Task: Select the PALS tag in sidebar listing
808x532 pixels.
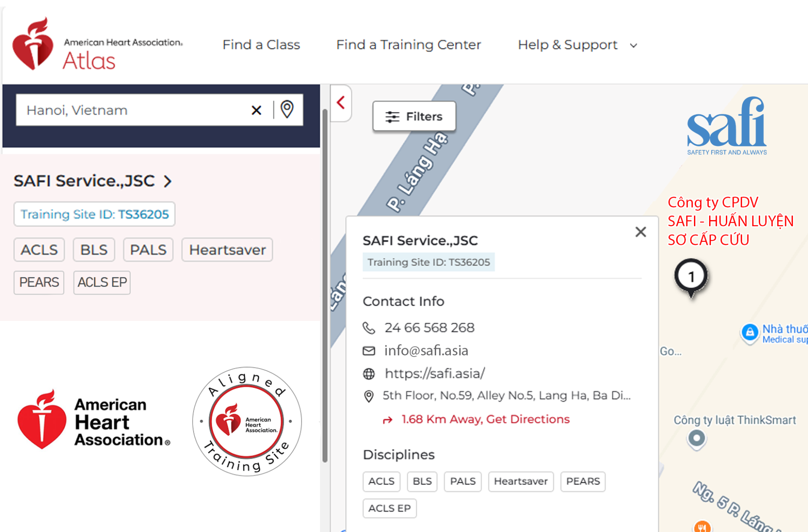Action: coord(148,250)
